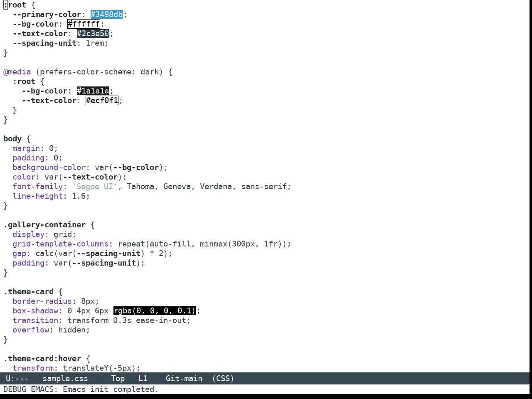
Task: Click the (CSS) major mode indicator
Action: pyautogui.click(x=223, y=378)
